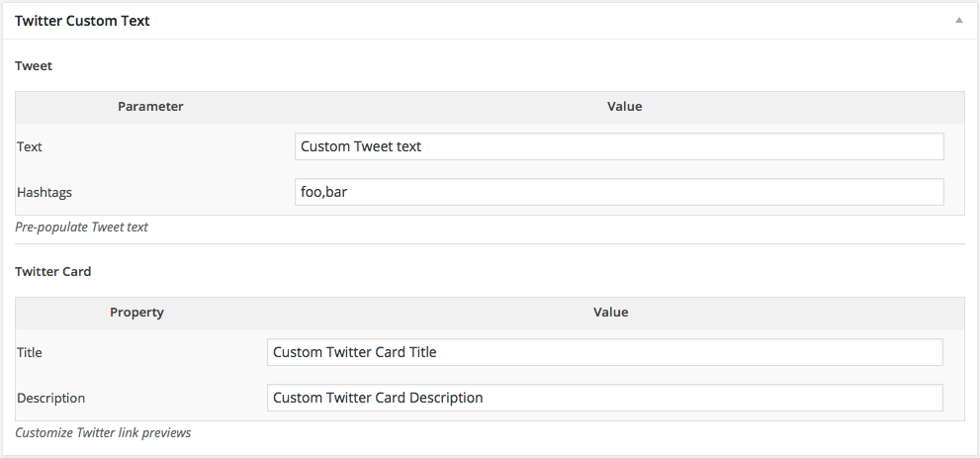The width and height of the screenshot is (980, 458).
Task: Click the Hashtags field containing foo,bar
Action: pos(619,192)
